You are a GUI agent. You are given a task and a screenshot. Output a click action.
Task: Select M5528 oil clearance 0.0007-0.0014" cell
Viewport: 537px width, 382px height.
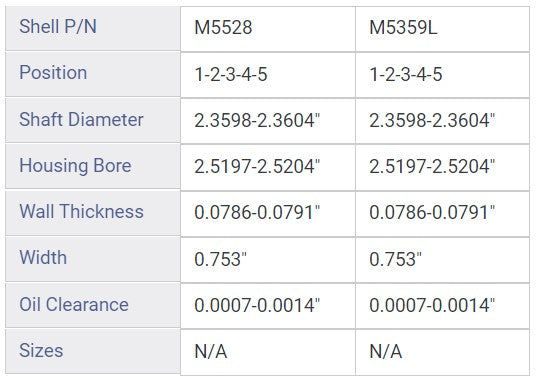point(268,306)
